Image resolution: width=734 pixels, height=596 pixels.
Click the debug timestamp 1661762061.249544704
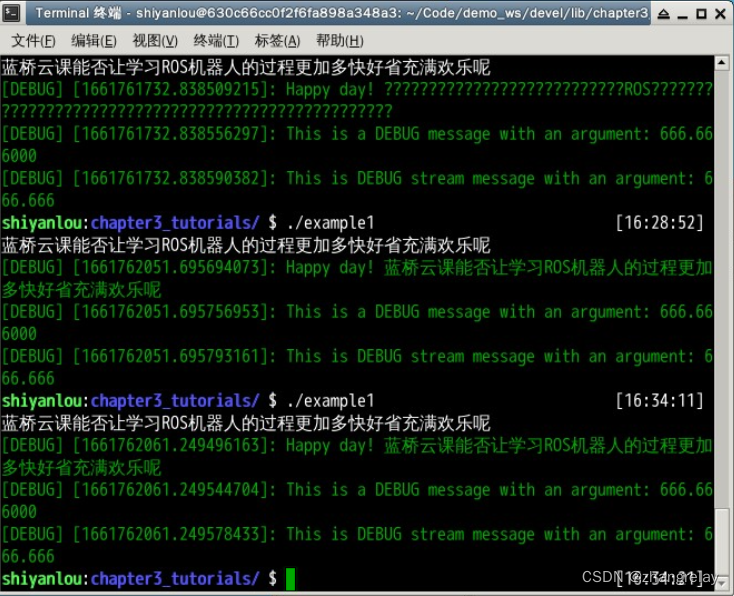(x=170, y=489)
